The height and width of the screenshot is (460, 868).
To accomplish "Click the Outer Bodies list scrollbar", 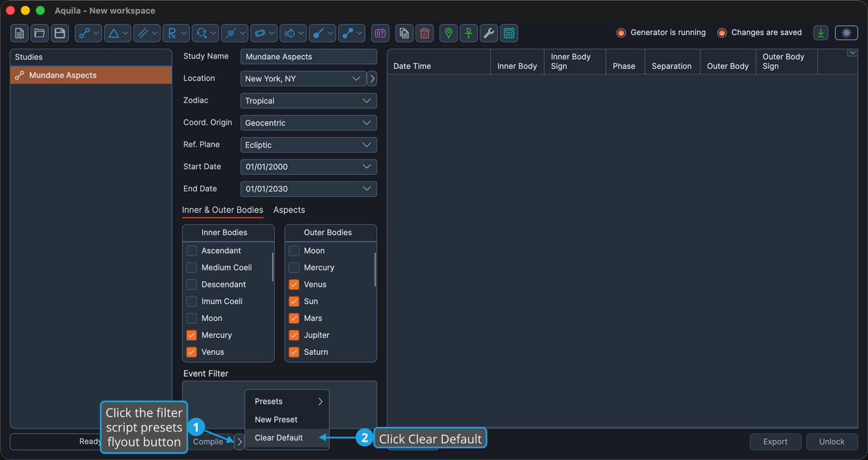I will (375, 270).
